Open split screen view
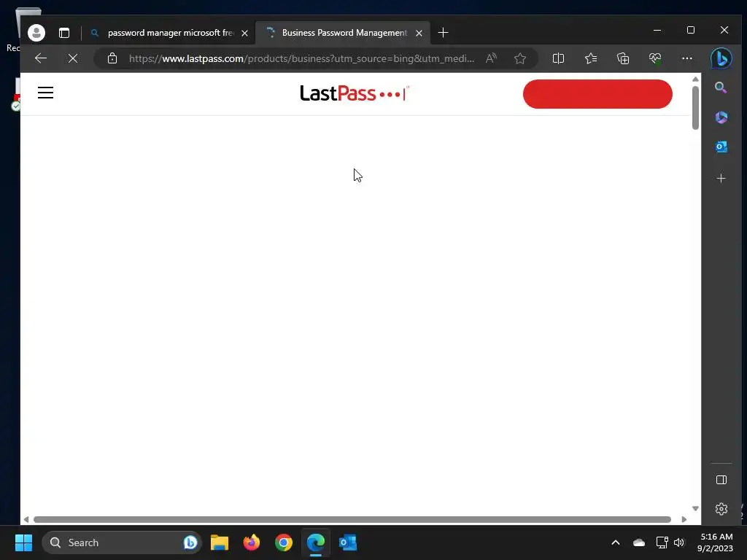This screenshot has height=560, width=747. (x=558, y=58)
